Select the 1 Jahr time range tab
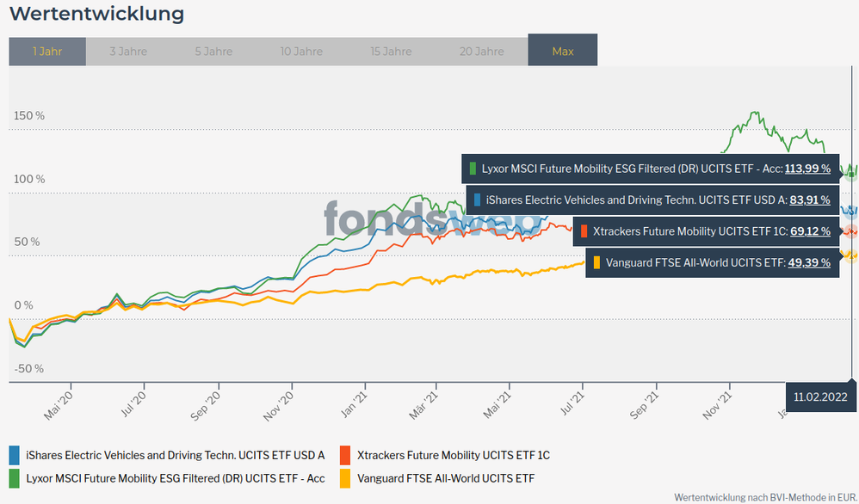859x504 pixels. 47,52
